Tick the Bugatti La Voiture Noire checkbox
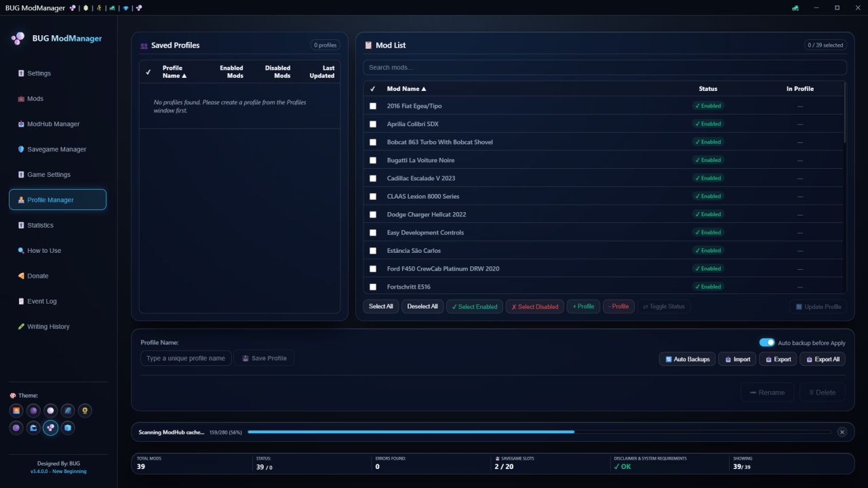Image resolution: width=868 pixels, height=488 pixels. click(372, 160)
